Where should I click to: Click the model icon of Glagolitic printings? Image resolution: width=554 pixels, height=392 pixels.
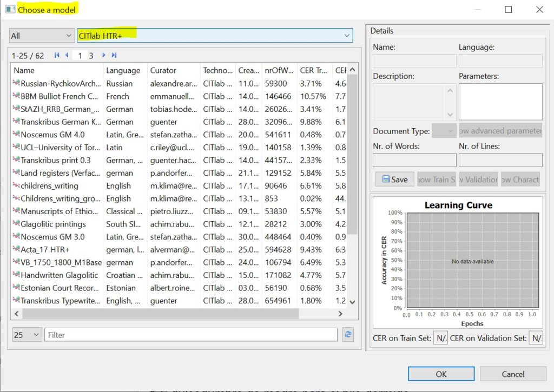pyautogui.click(x=16, y=223)
